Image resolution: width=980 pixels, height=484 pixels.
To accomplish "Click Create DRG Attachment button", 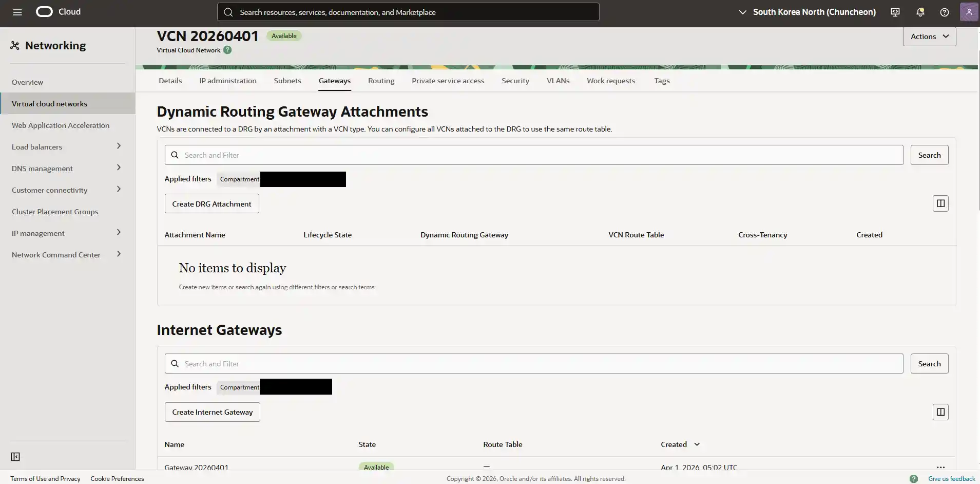I will tap(212, 204).
